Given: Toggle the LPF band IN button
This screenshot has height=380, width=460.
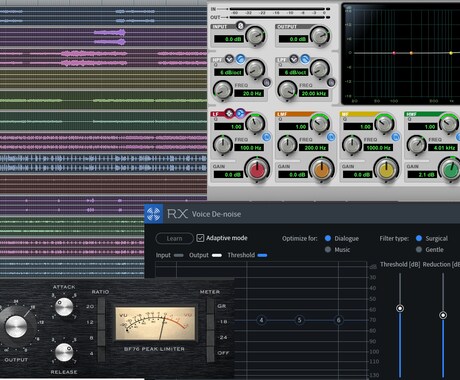Looking at the screenshot, I should (331, 82).
